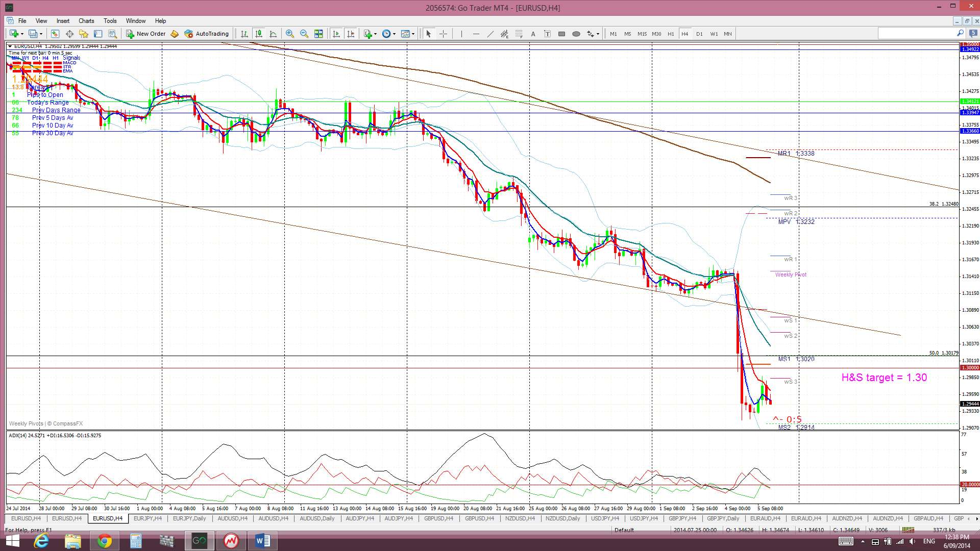The height and width of the screenshot is (551, 980).
Task: Switch timeframe to D1
Action: click(699, 34)
